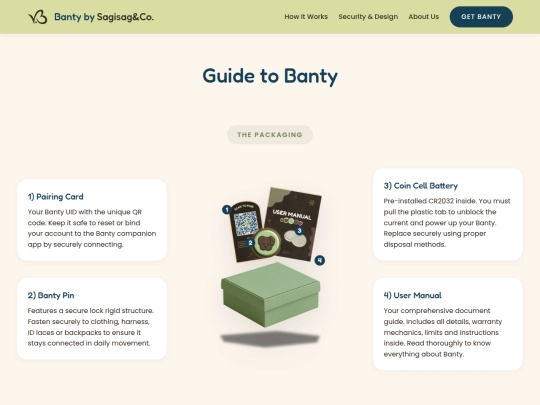Image resolution: width=540 pixels, height=405 pixels.
Task: Click the Banty Pin description paragraph
Action: coord(91,327)
